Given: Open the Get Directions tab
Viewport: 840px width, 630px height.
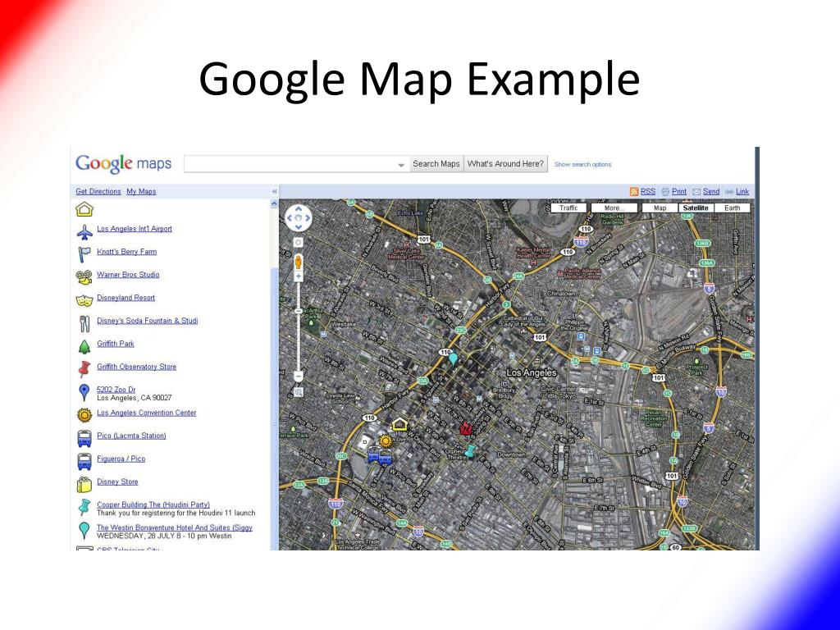Looking at the screenshot, I should [98, 191].
